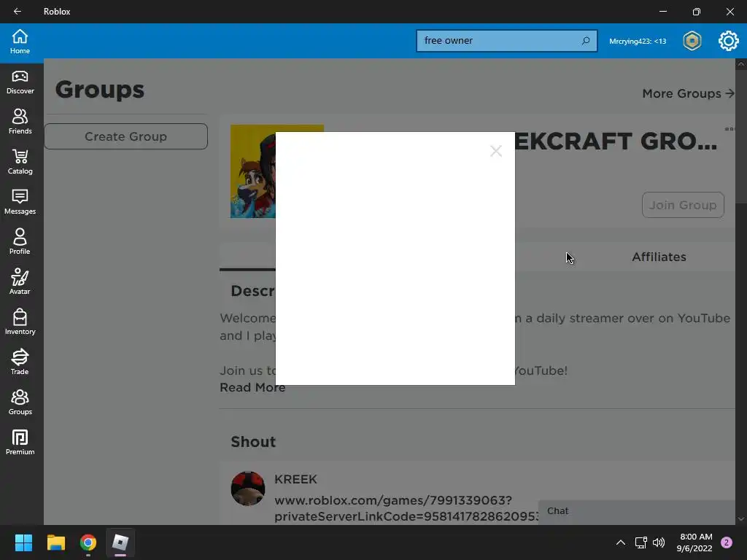This screenshot has width=747, height=560.
Task: Click the search magnifier icon
Action: tap(586, 41)
